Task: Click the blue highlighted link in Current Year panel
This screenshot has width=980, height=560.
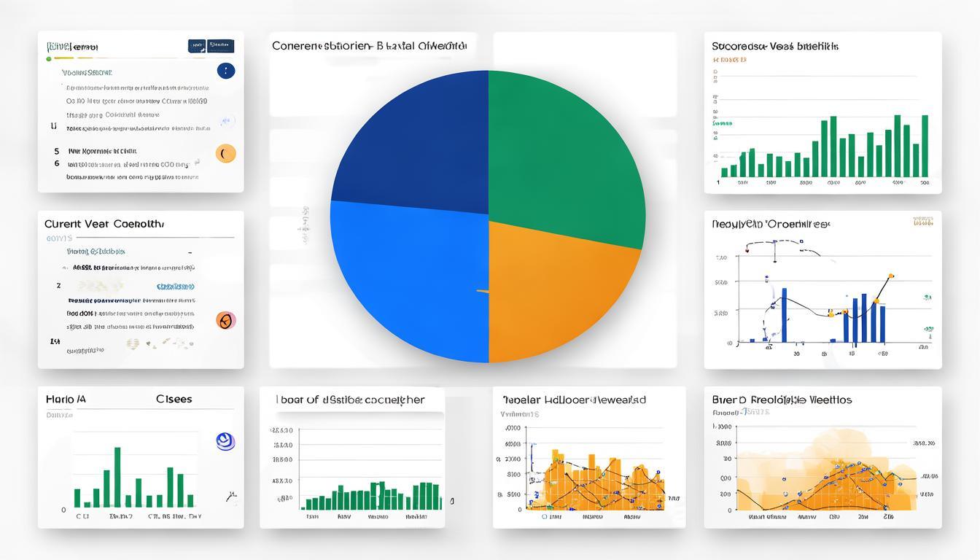Action: coord(175,287)
